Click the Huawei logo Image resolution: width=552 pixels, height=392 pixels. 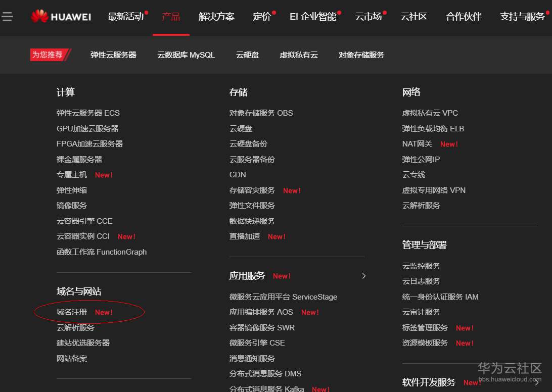[x=61, y=17]
